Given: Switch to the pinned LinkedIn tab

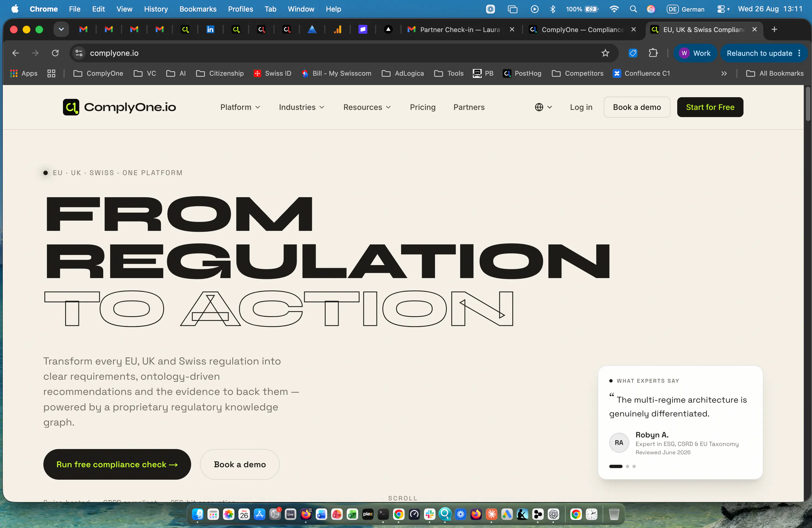Looking at the screenshot, I should 210,29.
